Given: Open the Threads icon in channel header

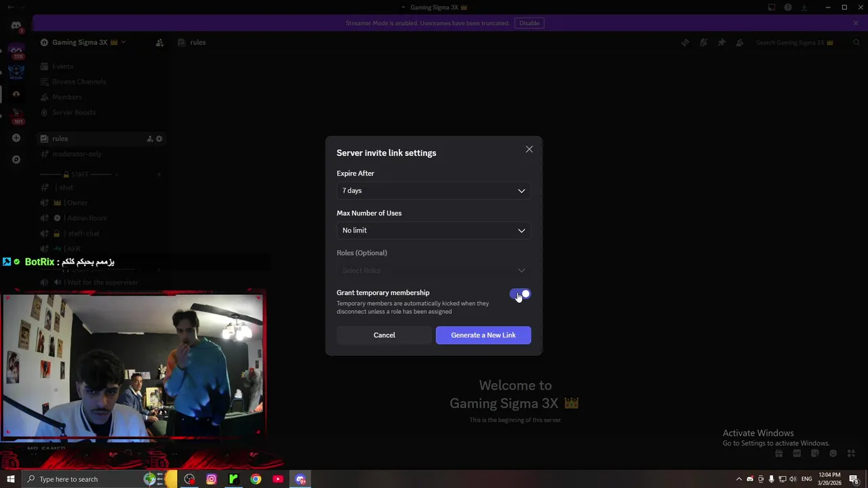Looking at the screenshot, I should tap(685, 42).
